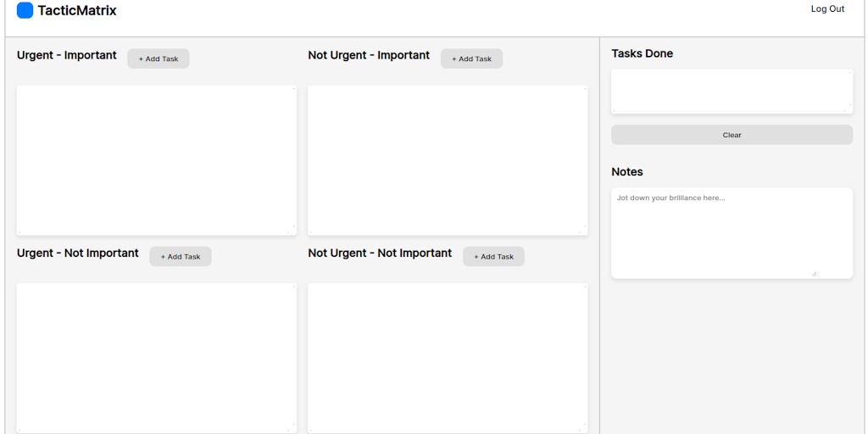
Task: Log out of the account
Action: coord(827,9)
